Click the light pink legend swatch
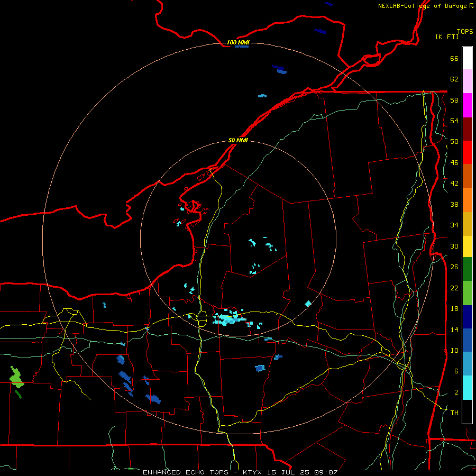476x476 pixels. 467,81
